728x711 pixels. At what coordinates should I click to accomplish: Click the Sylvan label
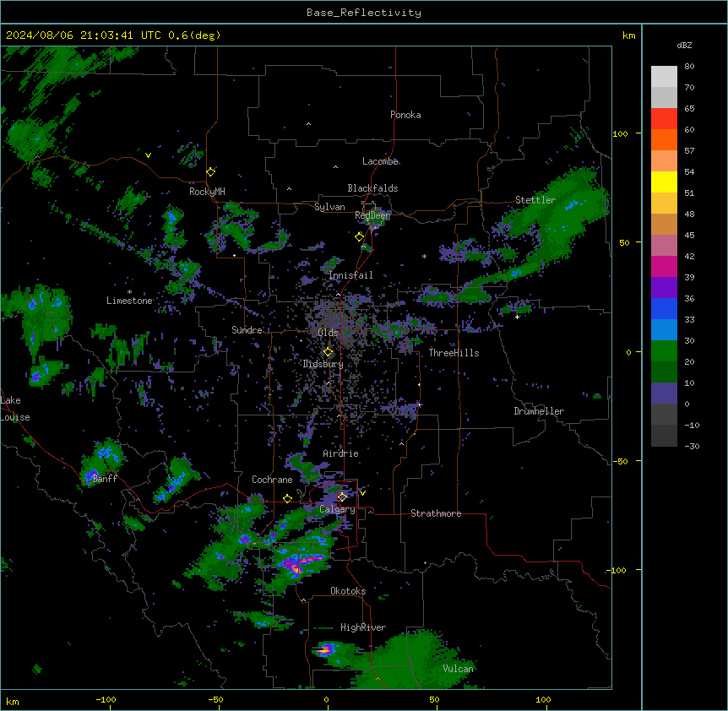[329, 207]
